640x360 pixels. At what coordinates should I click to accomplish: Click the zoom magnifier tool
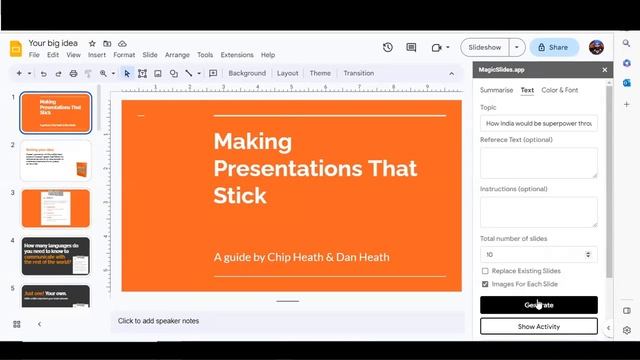[103, 73]
